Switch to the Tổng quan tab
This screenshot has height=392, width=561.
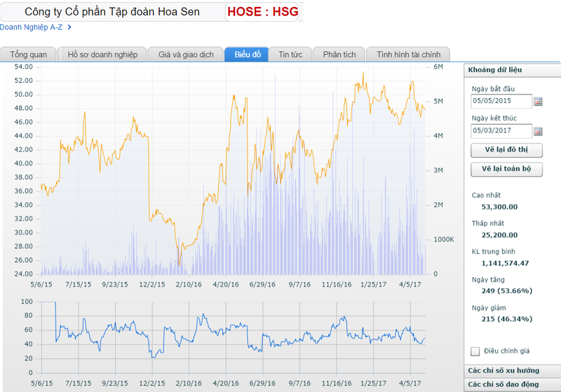tap(29, 55)
